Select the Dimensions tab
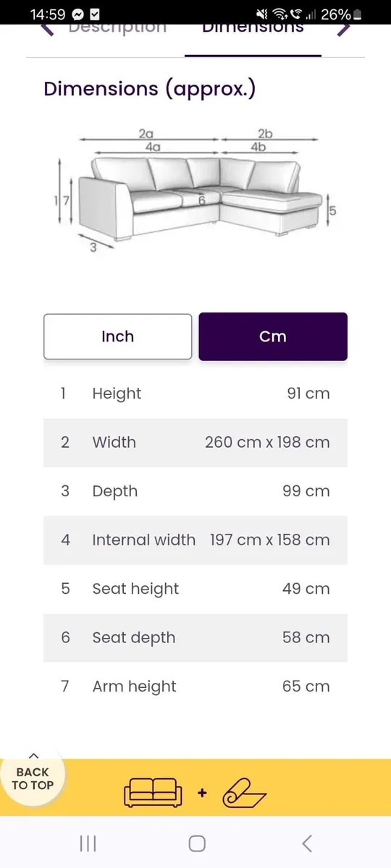The width and height of the screenshot is (391, 868). (x=253, y=29)
